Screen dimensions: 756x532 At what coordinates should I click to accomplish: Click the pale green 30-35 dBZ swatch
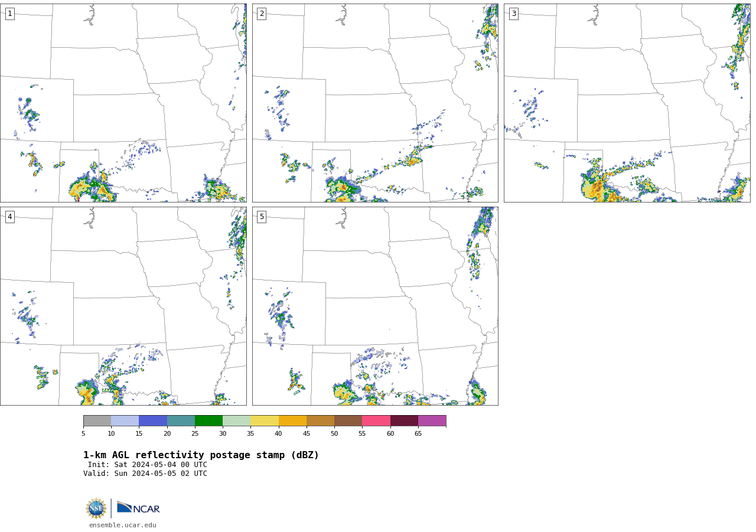point(236,421)
